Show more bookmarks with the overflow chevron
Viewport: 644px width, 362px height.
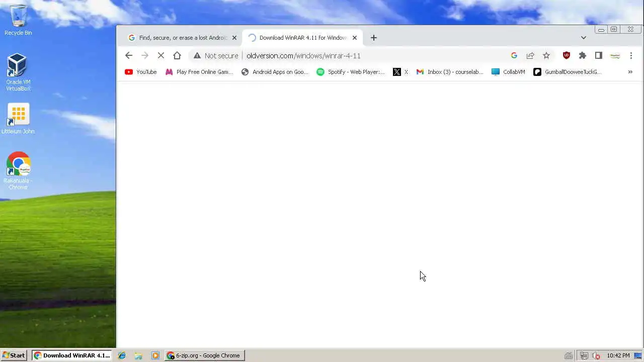(630, 72)
